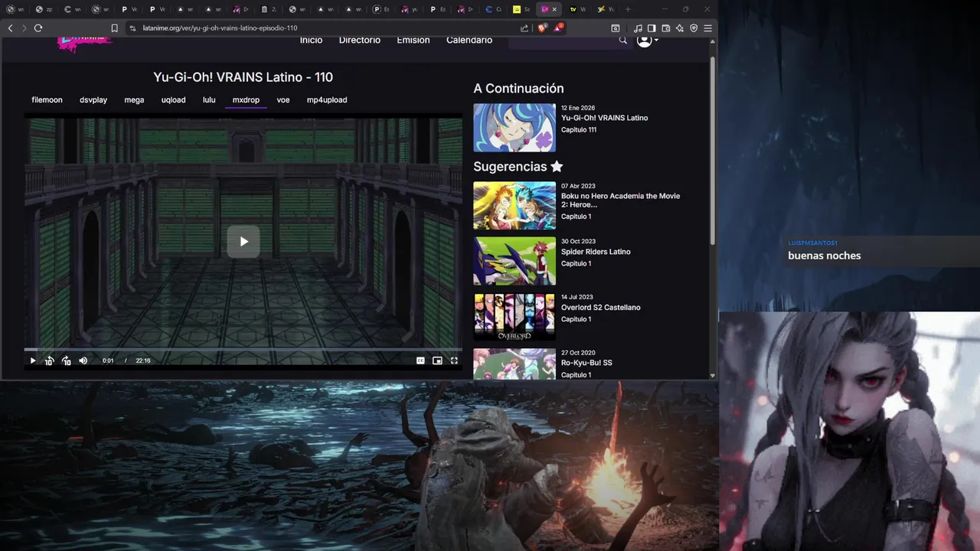Click the 22:16 video duration text
This screenshot has width=980, height=551.
click(x=143, y=360)
